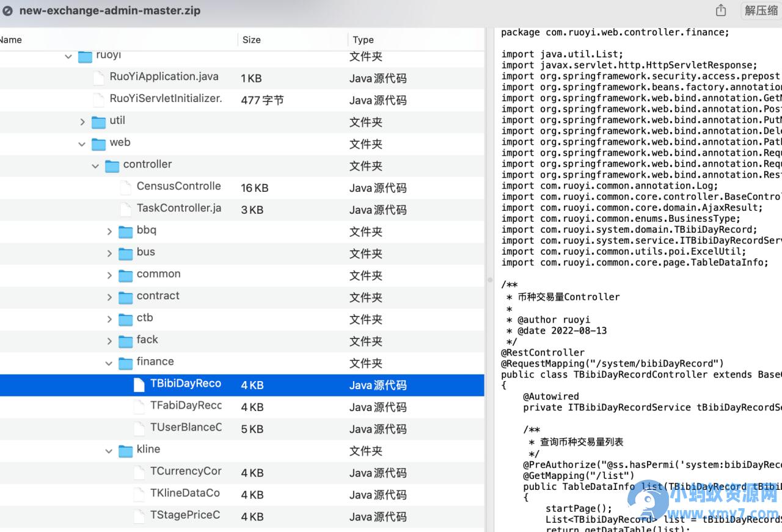Click the util folder icon
This screenshot has height=532, width=782.
[x=98, y=122]
